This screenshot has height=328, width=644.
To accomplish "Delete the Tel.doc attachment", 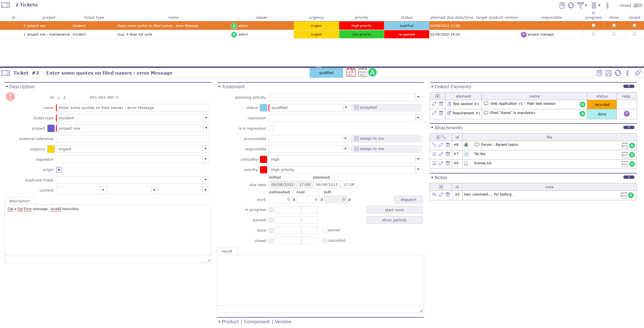I will pos(448,154).
